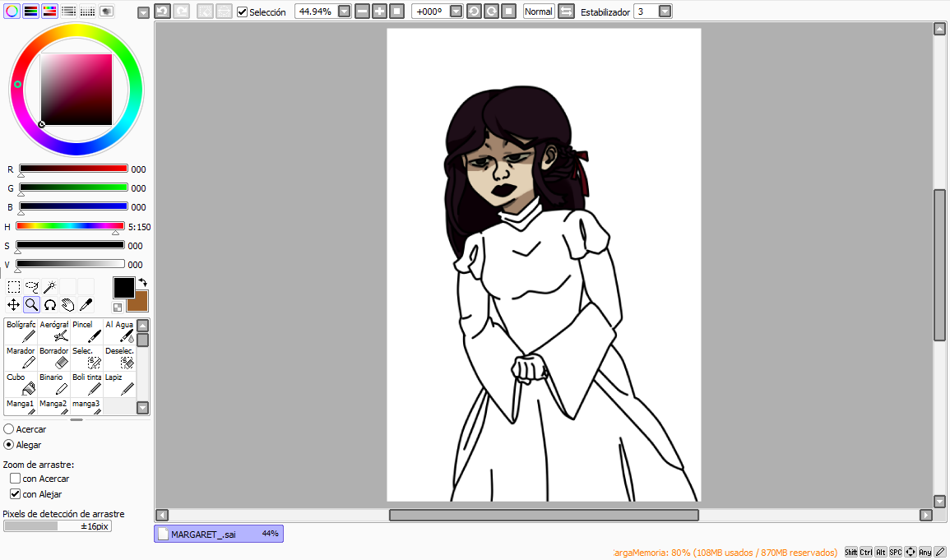Image resolution: width=950 pixels, height=560 pixels.
Task: Open the rotation angle dropdown
Action: [x=456, y=12]
